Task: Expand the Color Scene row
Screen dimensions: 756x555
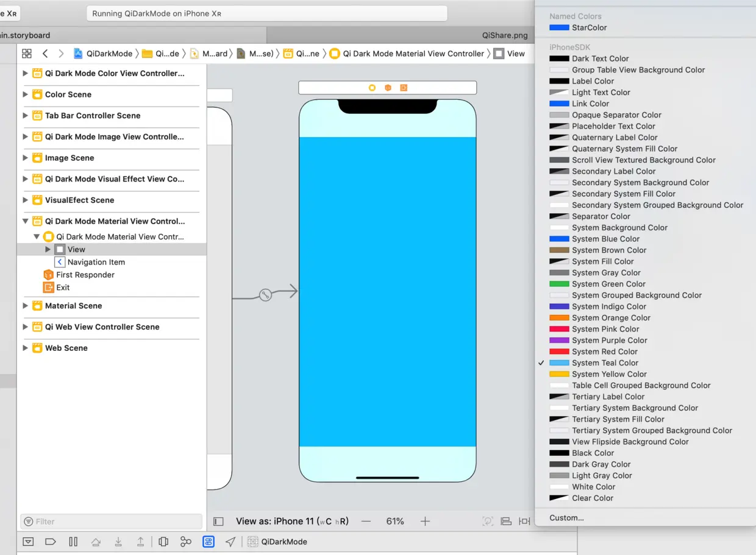Action: pos(25,94)
